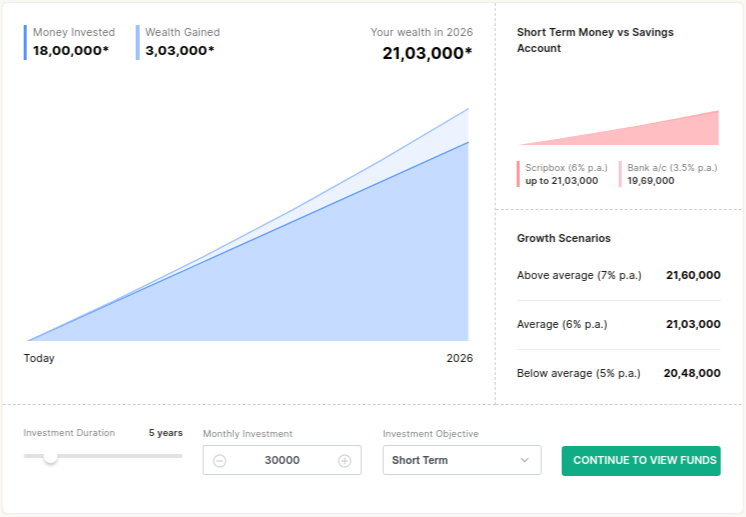This screenshot has width=746, height=517.
Task: Open the Investment Objective dropdown
Action: click(461, 460)
